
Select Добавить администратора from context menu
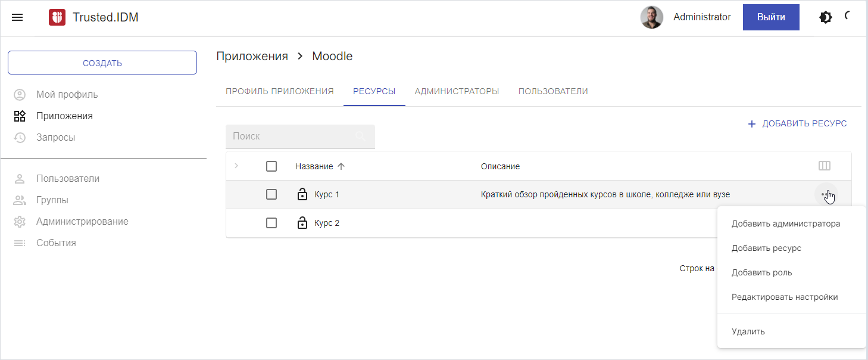tap(792, 224)
